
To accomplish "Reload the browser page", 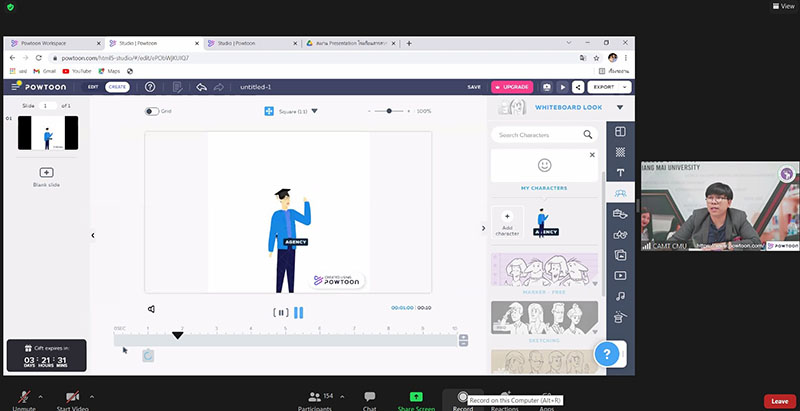I will coord(39,58).
